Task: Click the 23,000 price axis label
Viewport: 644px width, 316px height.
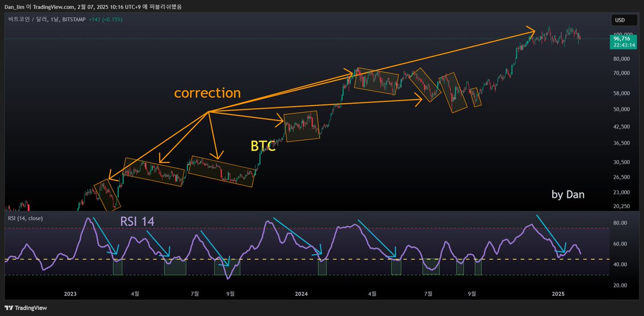Action: coord(621,193)
